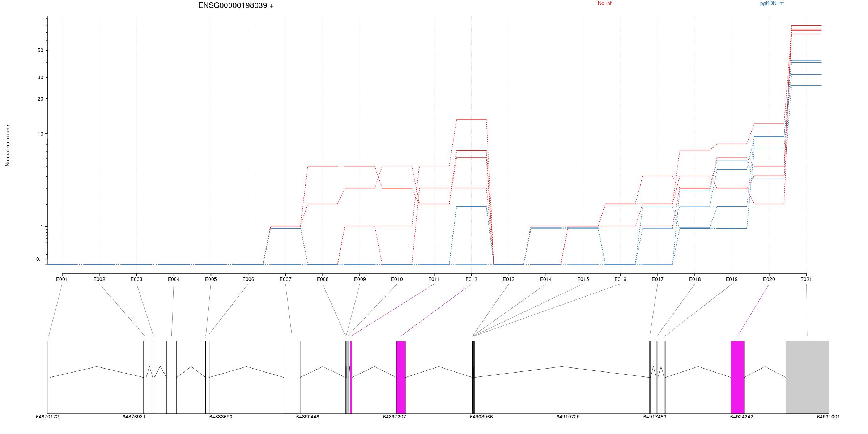
Task: Select the E021 exon axis label
Action: coord(806,279)
